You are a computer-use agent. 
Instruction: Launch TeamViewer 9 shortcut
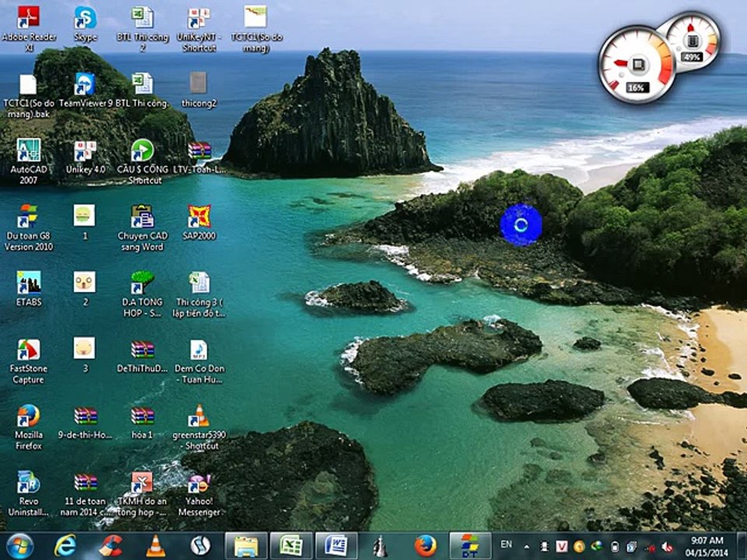point(86,84)
